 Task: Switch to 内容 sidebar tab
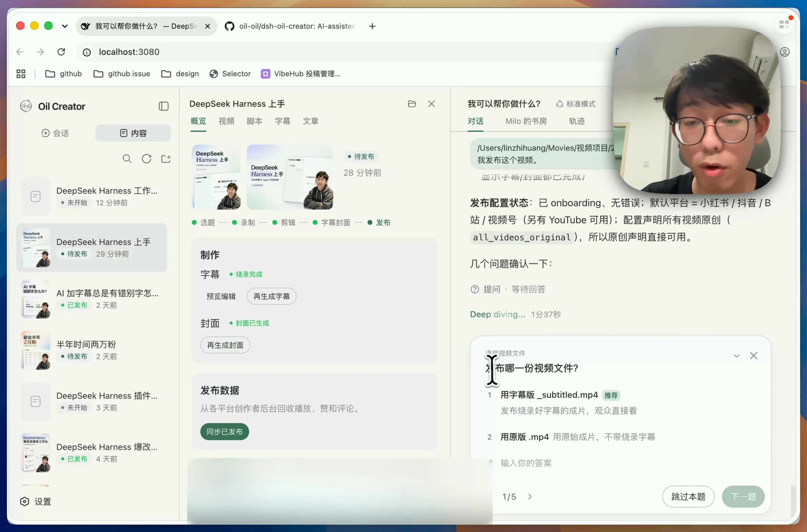pos(133,133)
